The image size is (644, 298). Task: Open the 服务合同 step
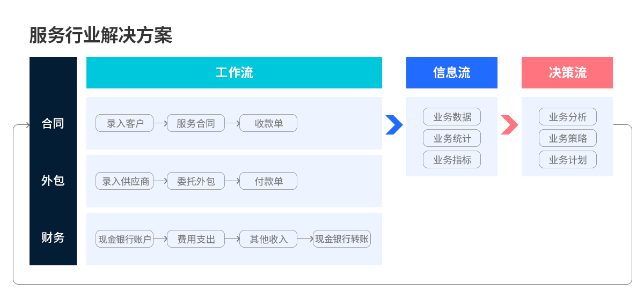[x=196, y=123]
